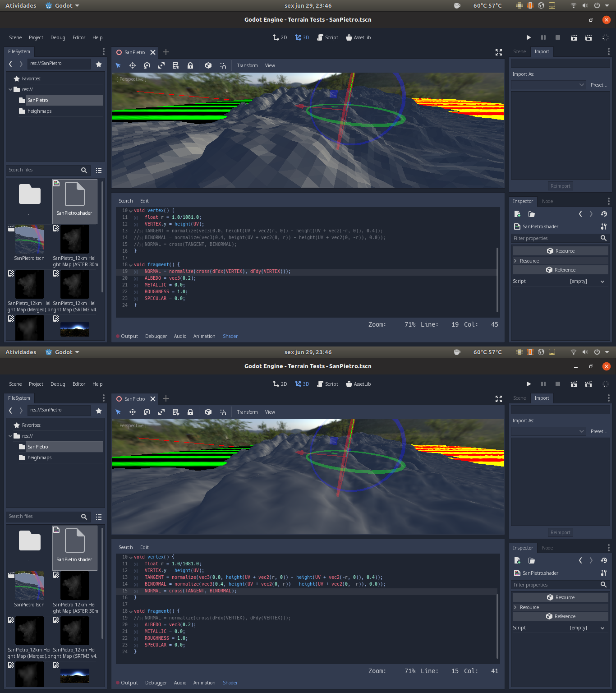Open the Editor menu in lower window
Image resolution: width=616 pixels, height=693 pixels.
pos(79,384)
